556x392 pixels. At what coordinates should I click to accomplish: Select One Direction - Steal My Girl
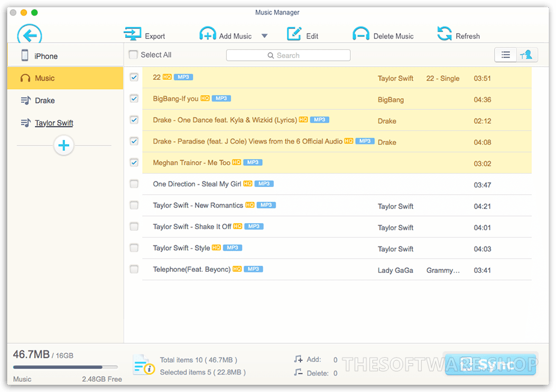click(x=197, y=184)
